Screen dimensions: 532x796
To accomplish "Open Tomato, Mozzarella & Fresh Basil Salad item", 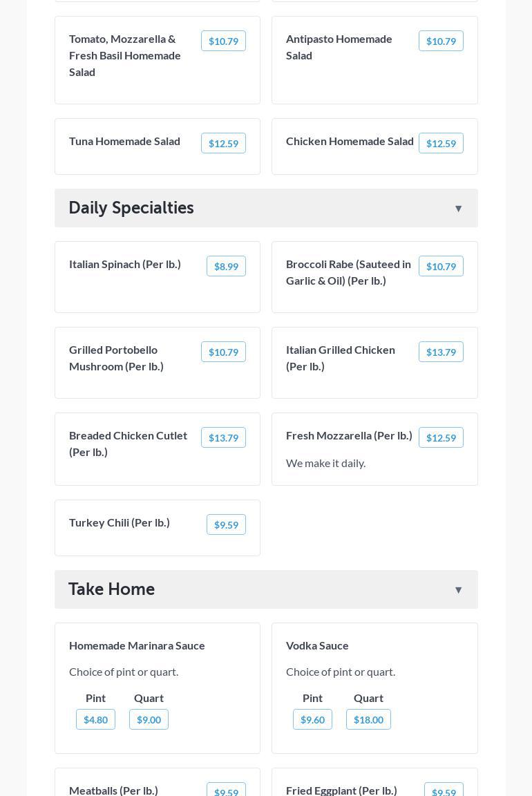I will [x=125, y=55].
